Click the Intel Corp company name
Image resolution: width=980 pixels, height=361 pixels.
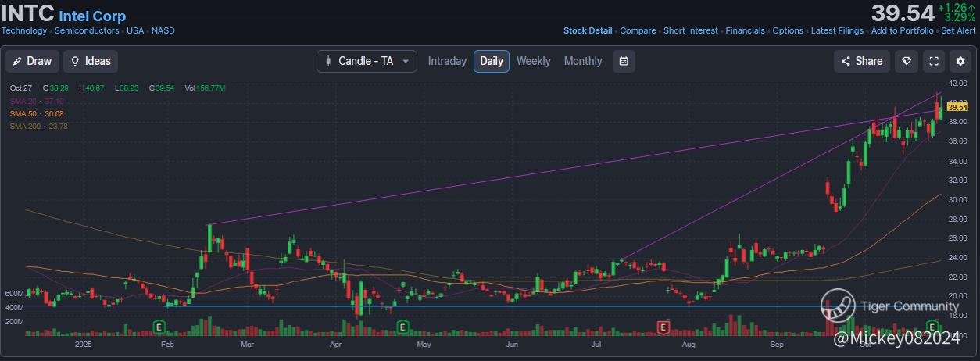92,16
